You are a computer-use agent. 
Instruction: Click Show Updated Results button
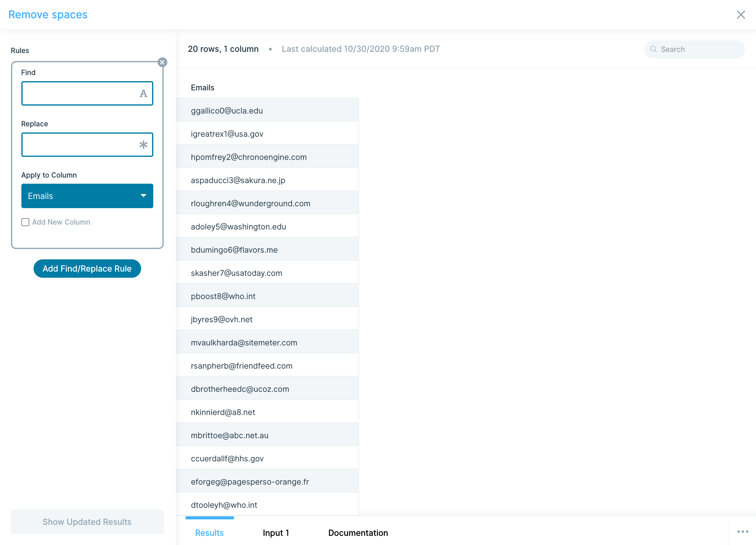click(x=87, y=522)
